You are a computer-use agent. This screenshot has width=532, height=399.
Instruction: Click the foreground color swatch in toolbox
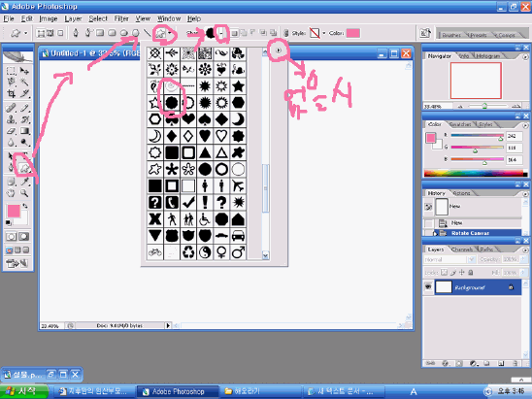[x=14, y=211]
